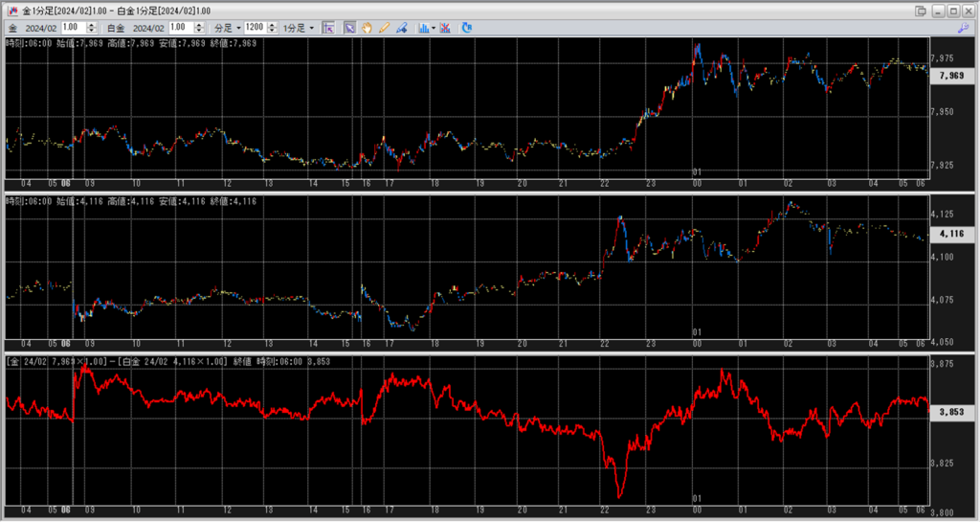The image size is (980, 522).
Task: Click the bar chart indicator icon
Action: pos(422,28)
